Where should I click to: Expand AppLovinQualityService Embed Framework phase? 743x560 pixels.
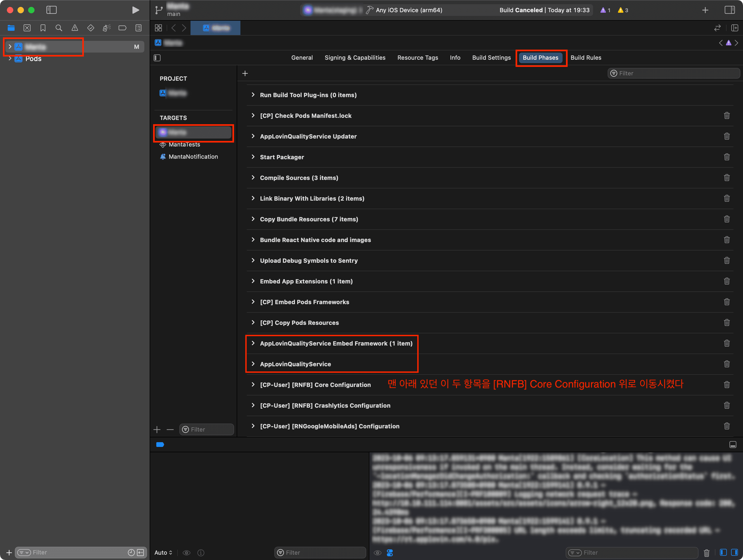pyautogui.click(x=253, y=343)
